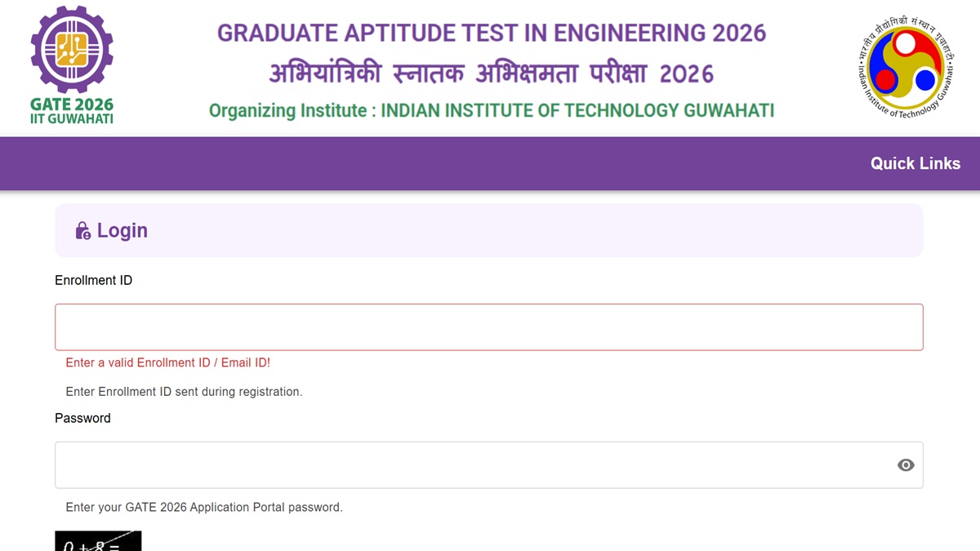Click the captcha arithmetic image
Image resolution: width=980 pixels, height=551 pixels.
click(x=98, y=541)
